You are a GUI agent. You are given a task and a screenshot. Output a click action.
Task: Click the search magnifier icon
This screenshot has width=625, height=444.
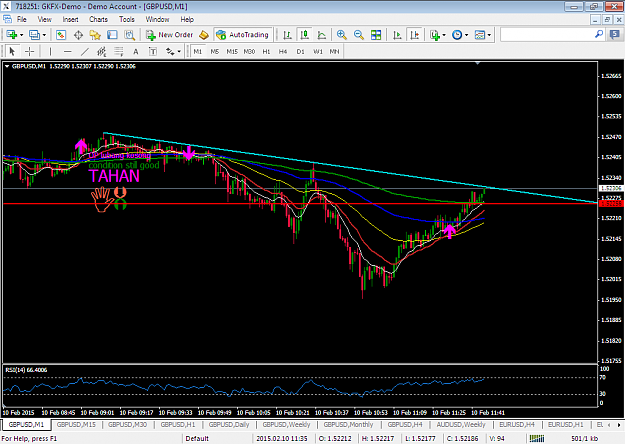(599, 34)
